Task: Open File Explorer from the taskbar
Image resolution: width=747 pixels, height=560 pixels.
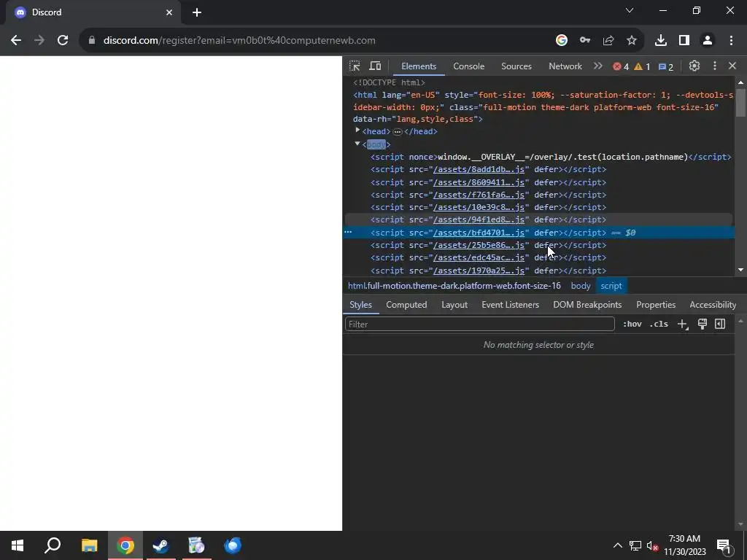Action: point(89,545)
